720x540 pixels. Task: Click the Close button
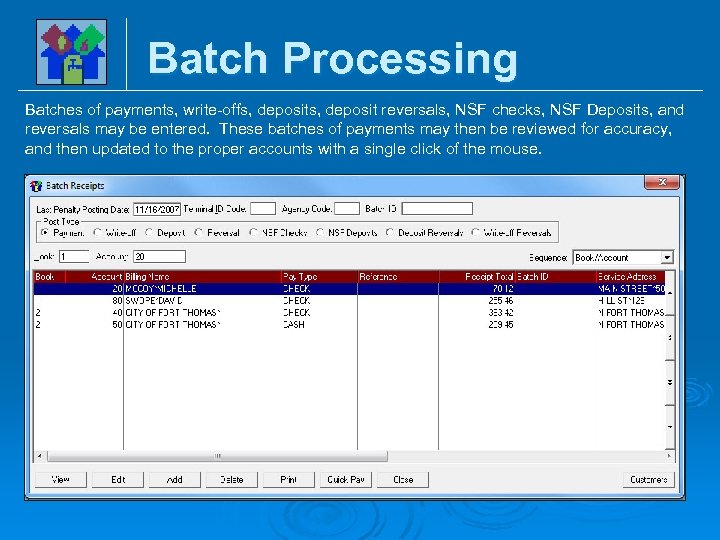pyautogui.click(x=403, y=479)
